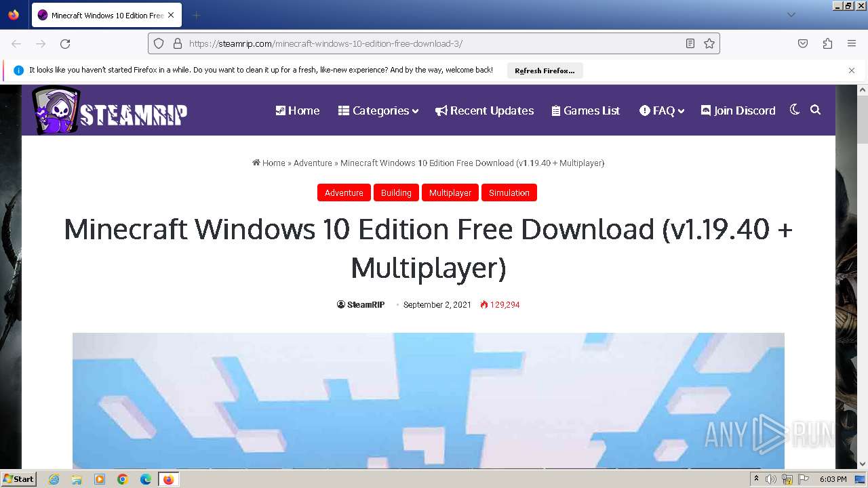The height and width of the screenshot is (488, 868).
Task: Open Action Center flag tray icon
Action: tap(804, 479)
